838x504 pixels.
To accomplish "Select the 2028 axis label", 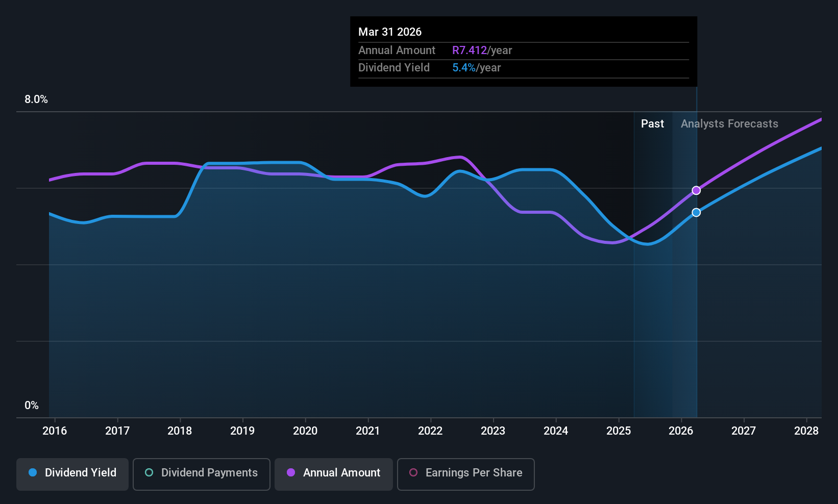I will tap(806, 431).
